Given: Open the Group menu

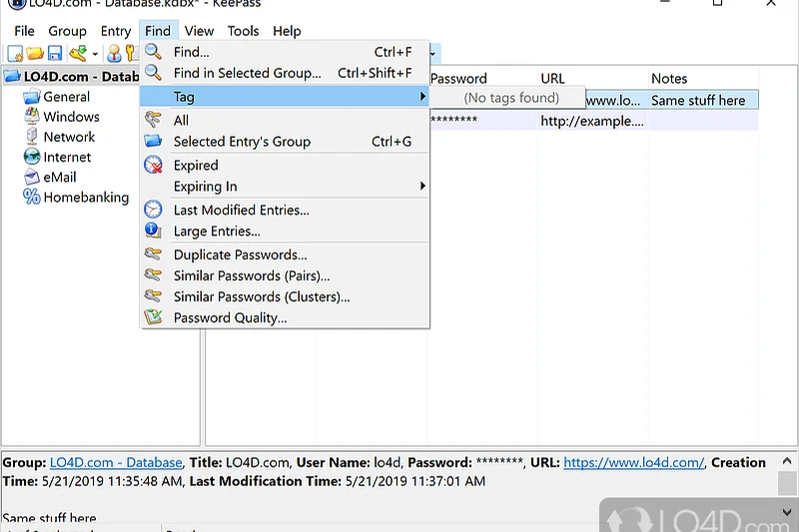Looking at the screenshot, I should click(x=67, y=31).
